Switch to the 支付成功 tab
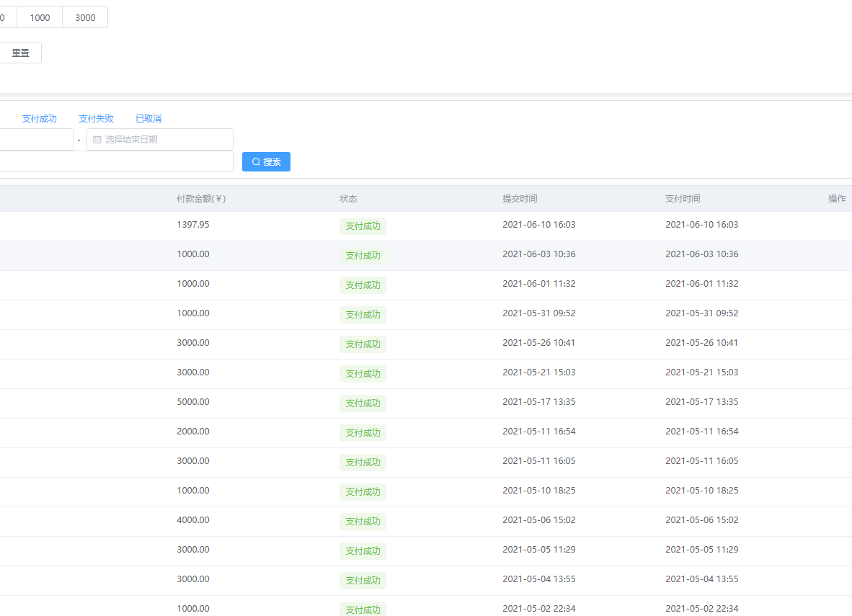 pos(39,119)
